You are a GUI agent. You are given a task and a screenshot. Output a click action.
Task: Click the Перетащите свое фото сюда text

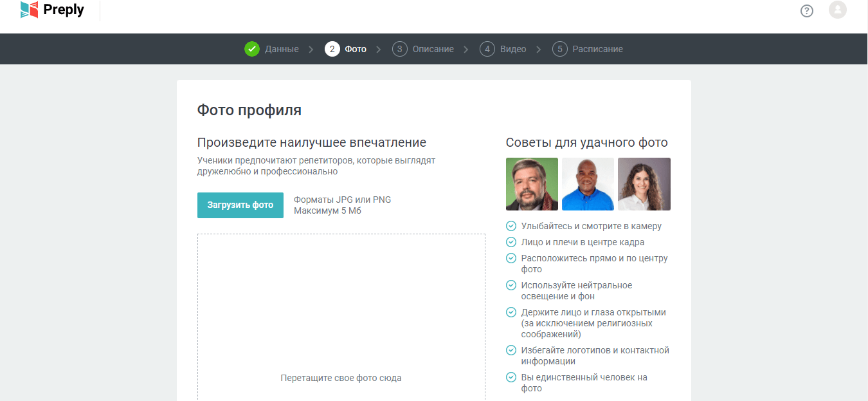341,378
